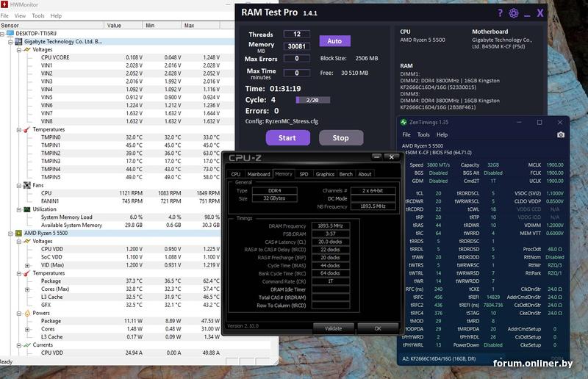Click Ryzen Voltages lightning icon

click(27, 241)
